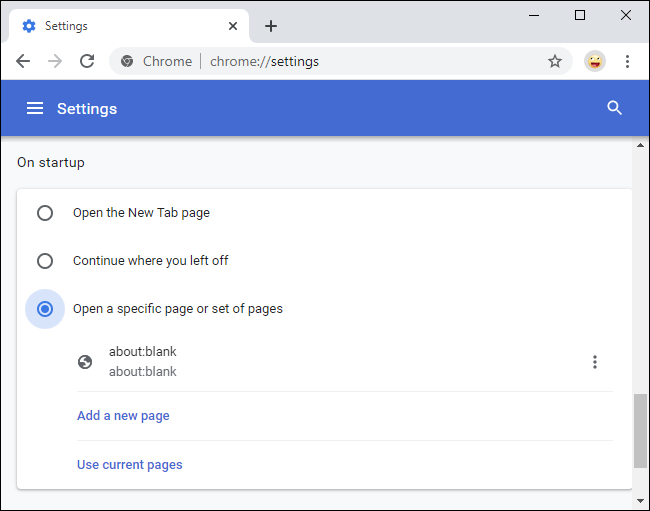Image resolution: width=650 pixels, height=511 pixels.
Task: Open the profile avatar button
Action: 595,61
